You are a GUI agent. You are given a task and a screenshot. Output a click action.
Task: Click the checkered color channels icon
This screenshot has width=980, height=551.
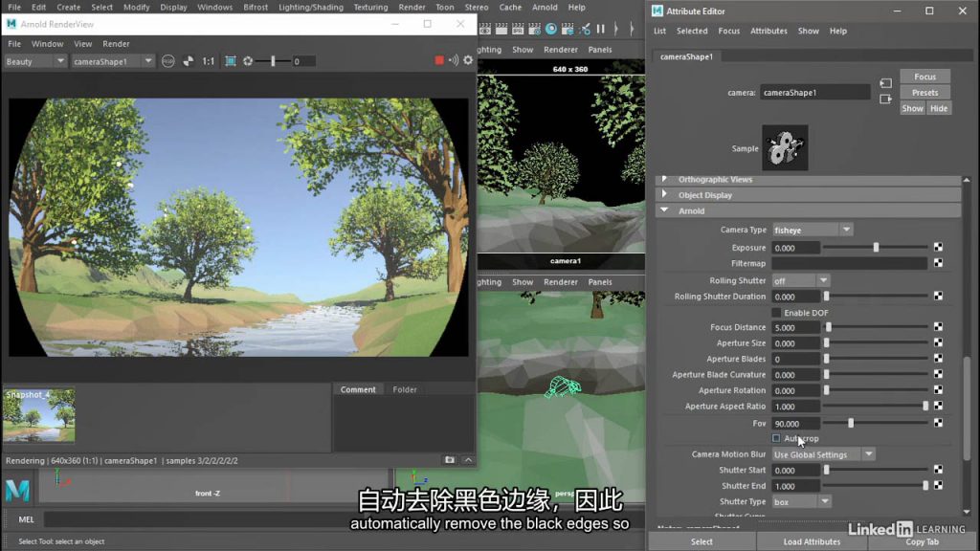[189, 61]
